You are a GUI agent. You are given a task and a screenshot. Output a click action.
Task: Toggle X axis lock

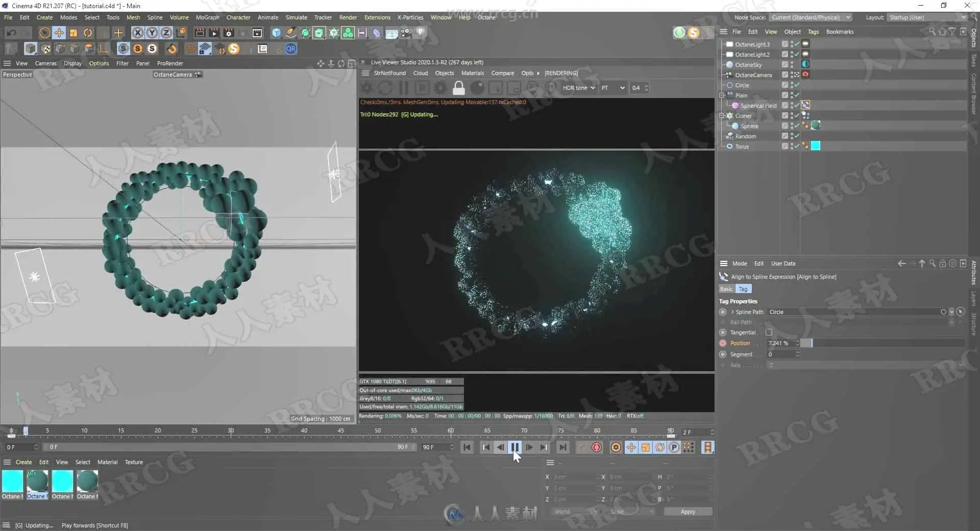coord(138,33)
